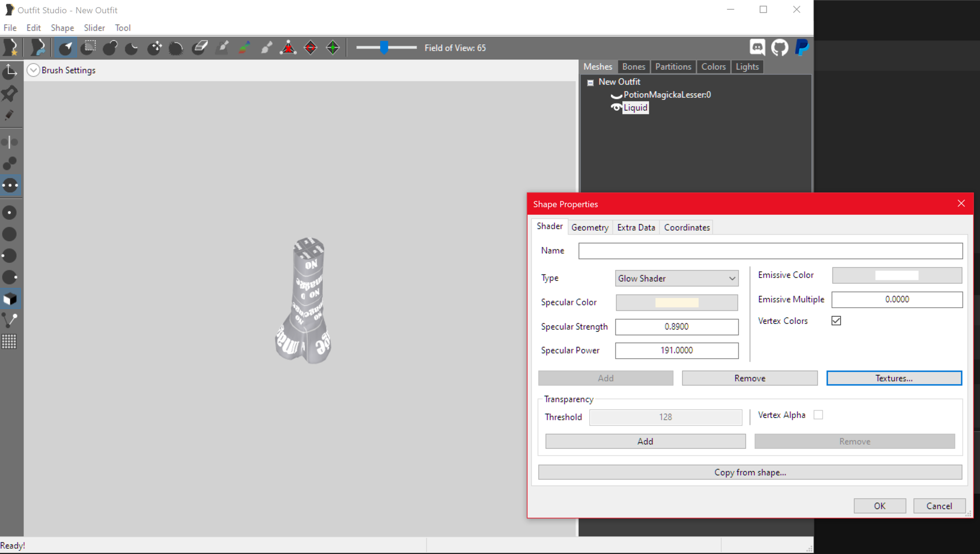Select the Split Edge green tool
The width and height of the screenshot is (980, 554).
click(333, 47)
